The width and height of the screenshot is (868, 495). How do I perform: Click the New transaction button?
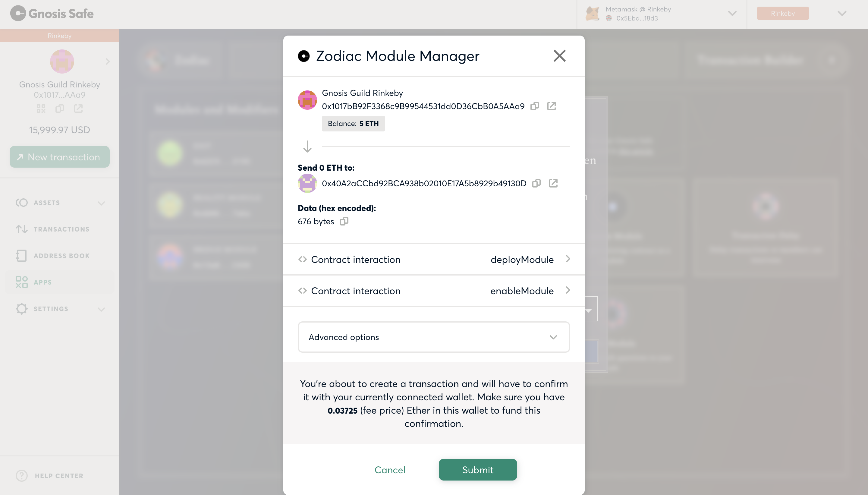(60, 157)
